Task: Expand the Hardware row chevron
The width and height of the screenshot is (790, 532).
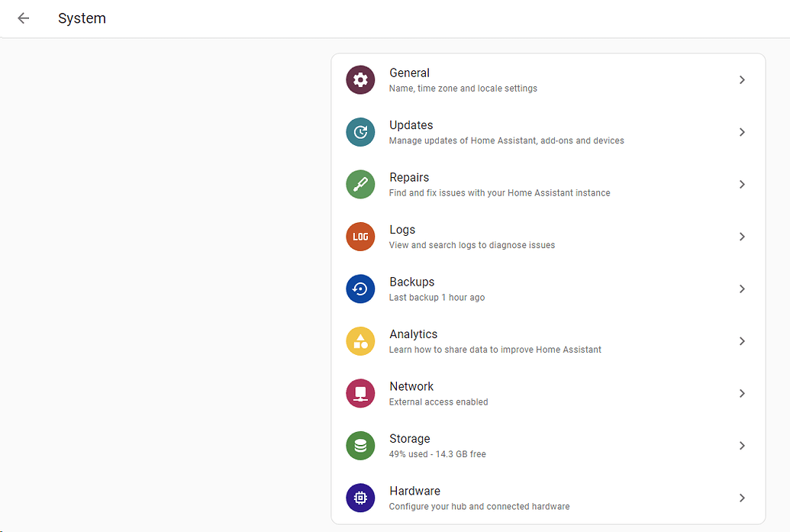Action: [741, 498]
